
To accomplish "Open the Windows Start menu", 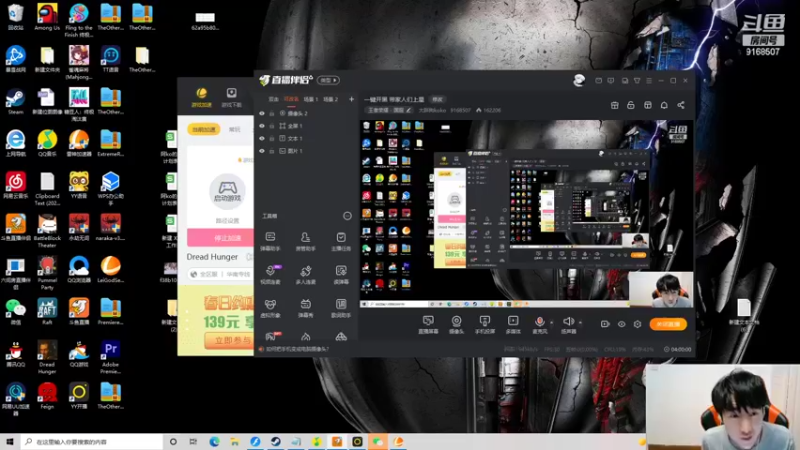I will coord(10,441).
